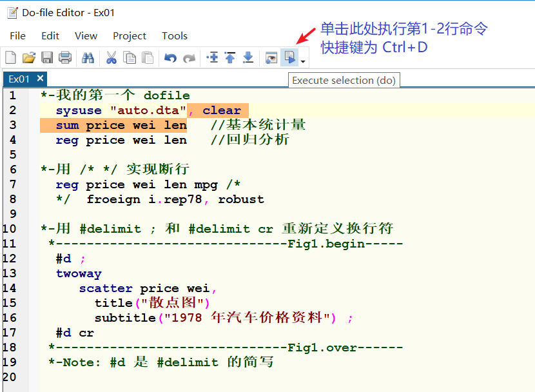535x392 pixels.
Task: Cut selection with the scissors icon
Action: pos(112,57)
